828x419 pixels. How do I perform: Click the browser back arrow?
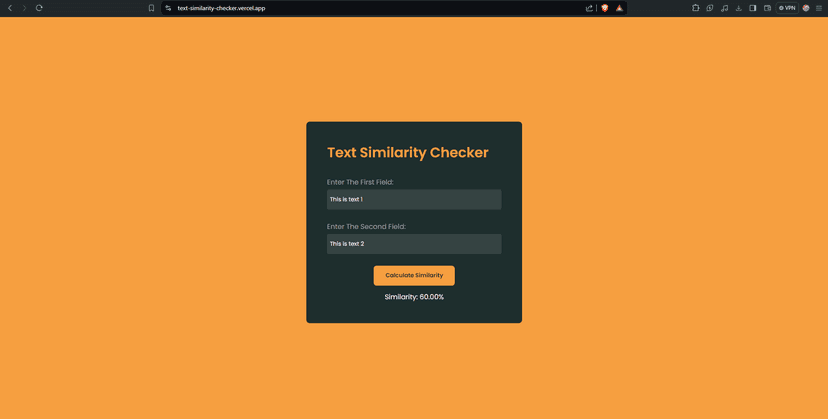point(10,8)
